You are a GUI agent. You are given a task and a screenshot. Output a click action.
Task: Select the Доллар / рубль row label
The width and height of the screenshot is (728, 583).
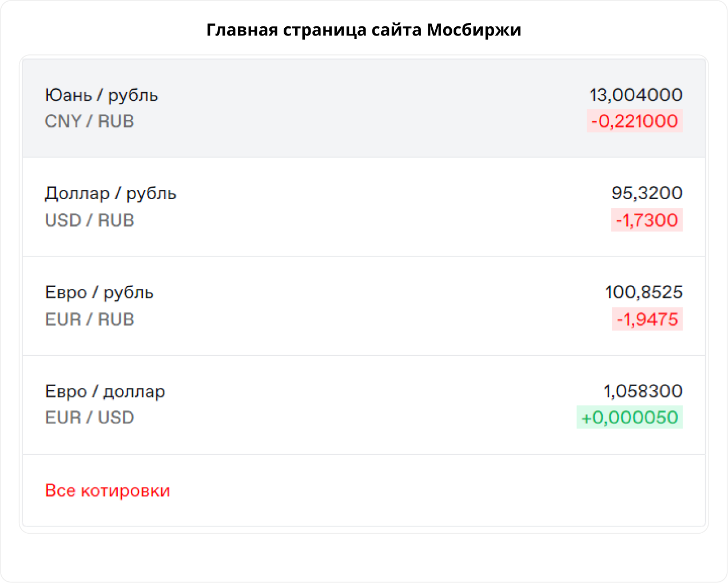pos(110,194)
